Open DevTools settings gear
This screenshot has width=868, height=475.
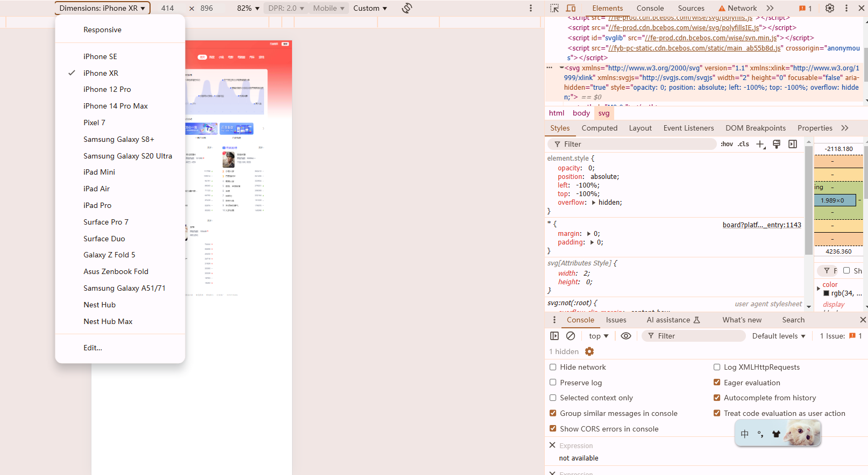(830, 8)
